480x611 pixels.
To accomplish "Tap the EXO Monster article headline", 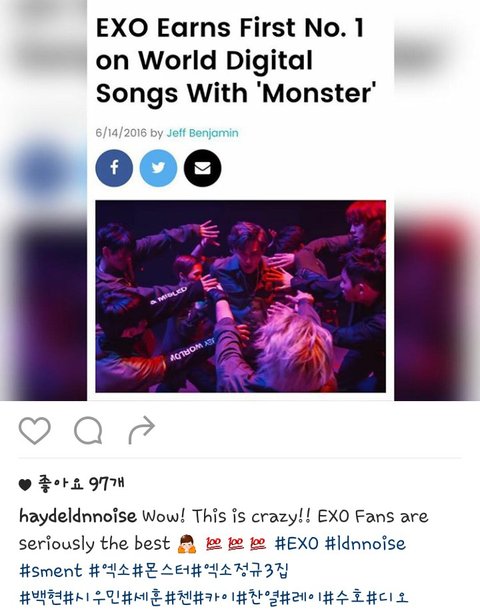I will (x=236, y=60).
